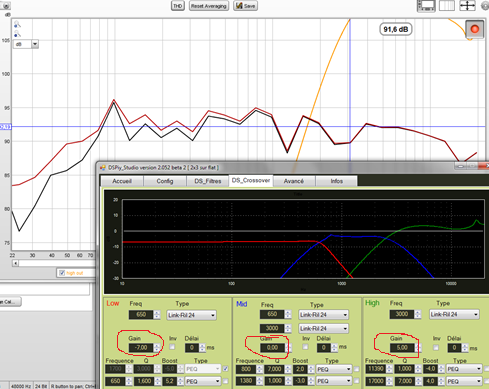Toggle the high out trace checkbox

click(62, 273)
